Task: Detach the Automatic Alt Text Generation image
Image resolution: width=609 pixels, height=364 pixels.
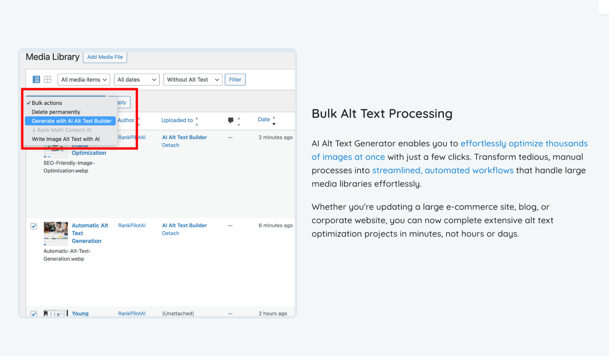Action: click(x=170, y=233)
